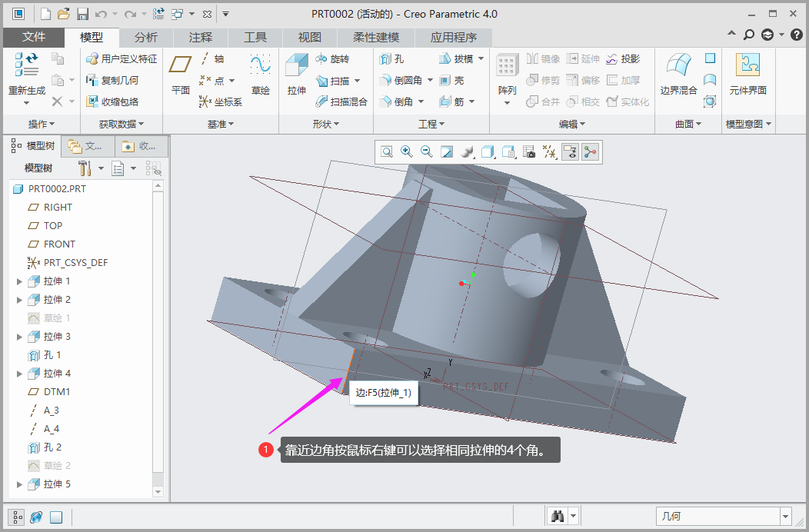This screenshot has width=809, height=532.
Task: Click the Refit zoom icon in view toolbar
Action: click(x=387, y=152)
